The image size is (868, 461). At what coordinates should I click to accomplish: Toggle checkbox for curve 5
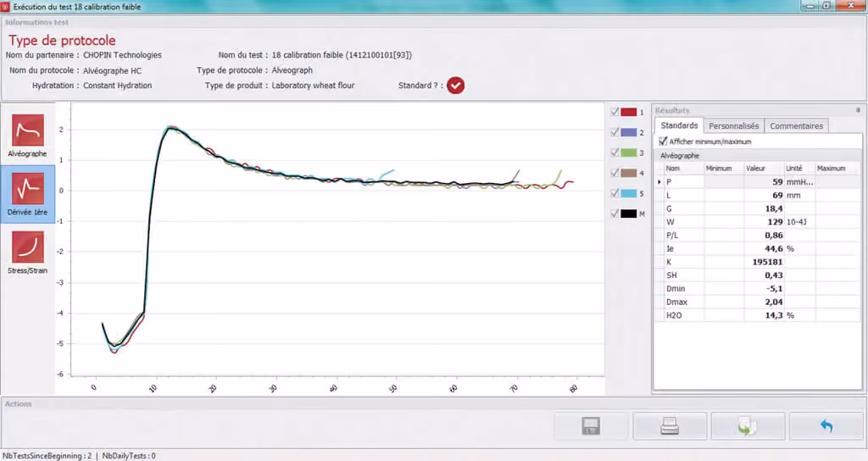pyautogui.click(x=615, y=193)
